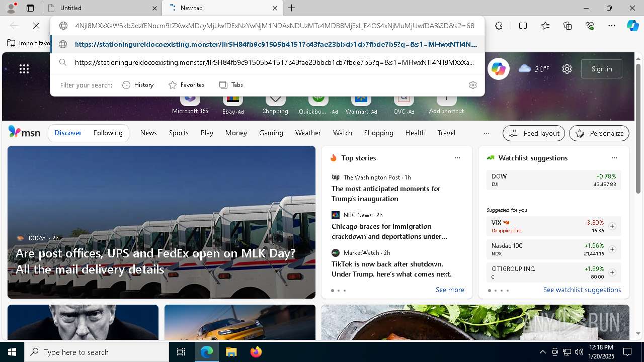Open Copilot round icon on page

499,69
